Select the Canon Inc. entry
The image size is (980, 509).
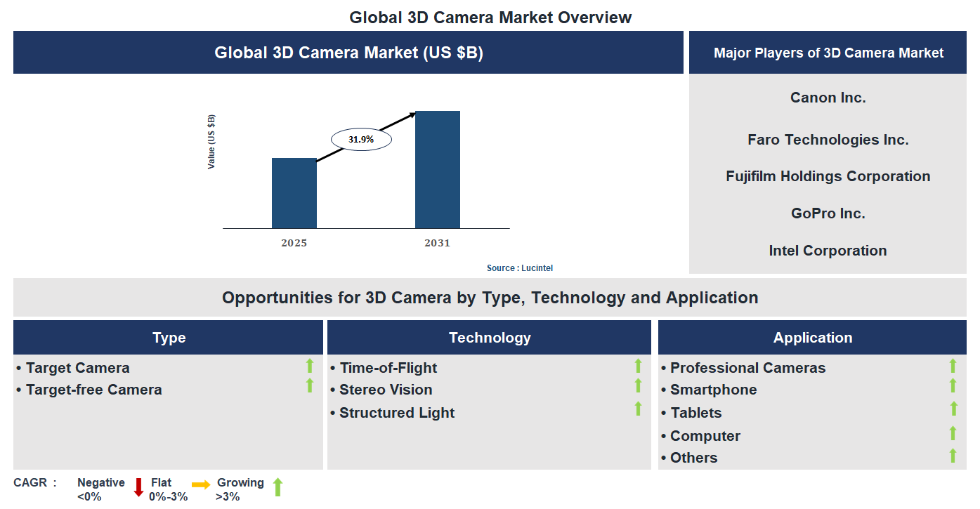(x=828, y=98)
